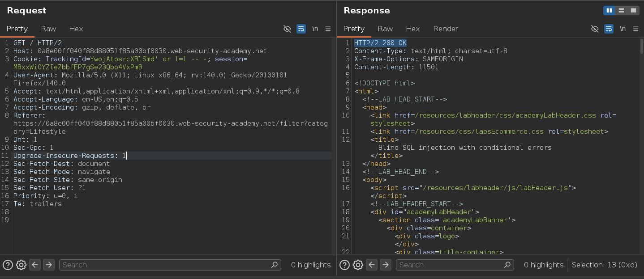Select combined tabbed layout
644x279 pixels.
pyautogui.click(x=633, y=10)
